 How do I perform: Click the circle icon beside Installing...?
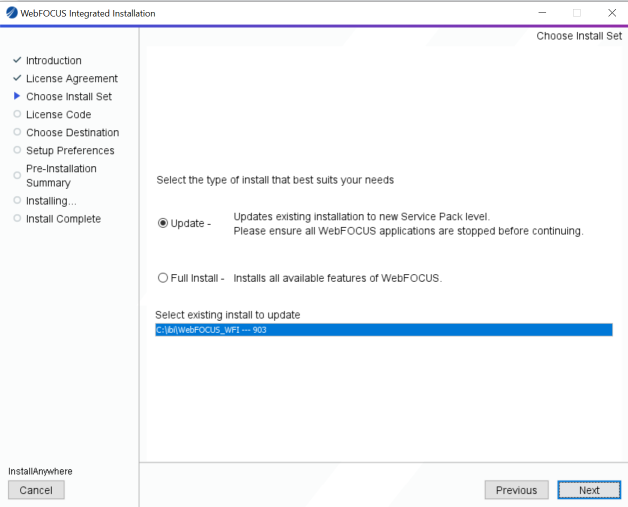pyautogui.click(x=17, y=200)
